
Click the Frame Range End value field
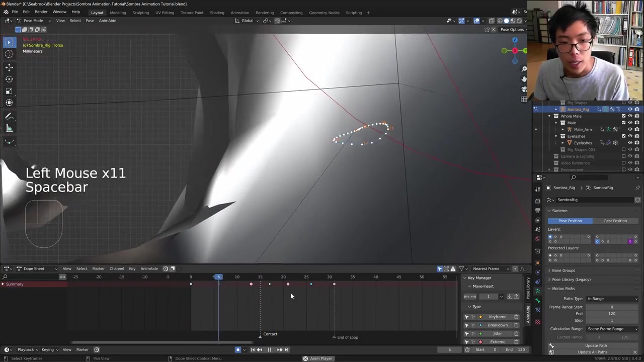coord(612,314)
